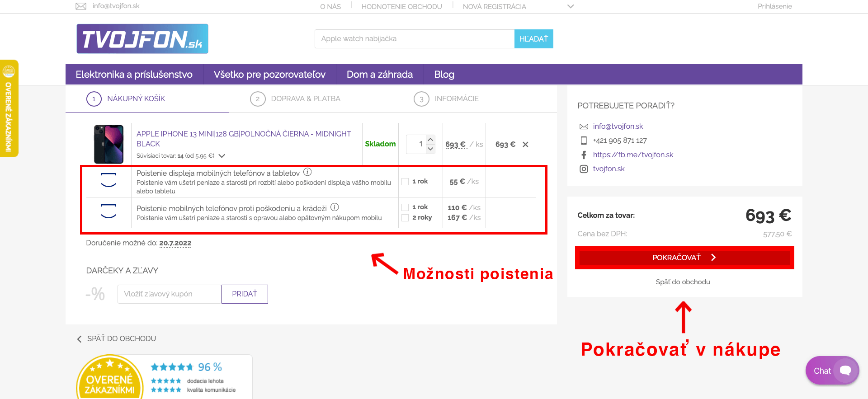Click the Prihlásenie login link
Image resolution: width=868 pixels, height=399 pixels.
[x=775, y=6]
